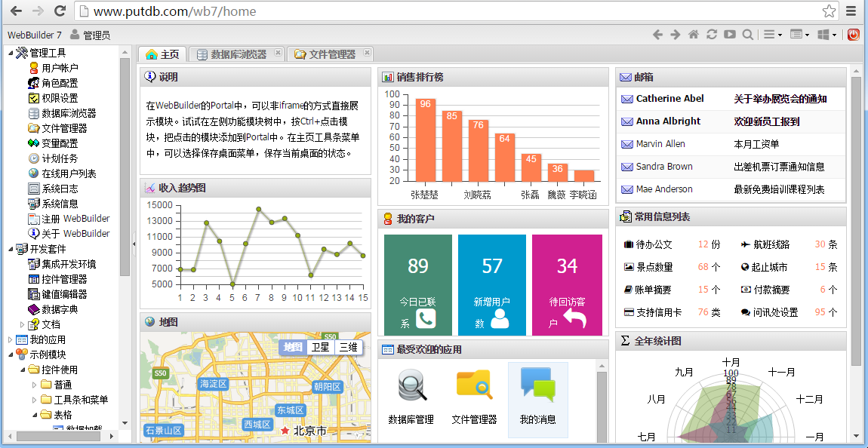Expand the 我的应用 tree node
The width and height of the screenshot is (868, 448).
[x=11, y=339]
